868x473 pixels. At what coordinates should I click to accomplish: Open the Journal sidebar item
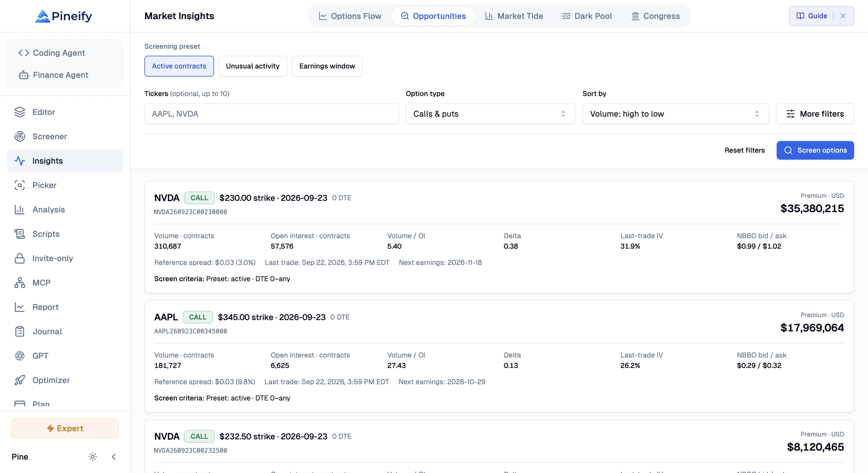click(65, 331)
